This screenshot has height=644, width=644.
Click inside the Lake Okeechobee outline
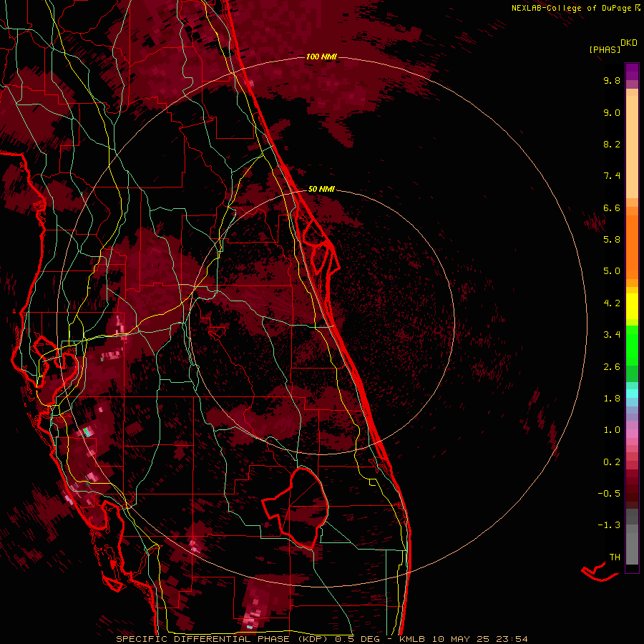(304, 507)
